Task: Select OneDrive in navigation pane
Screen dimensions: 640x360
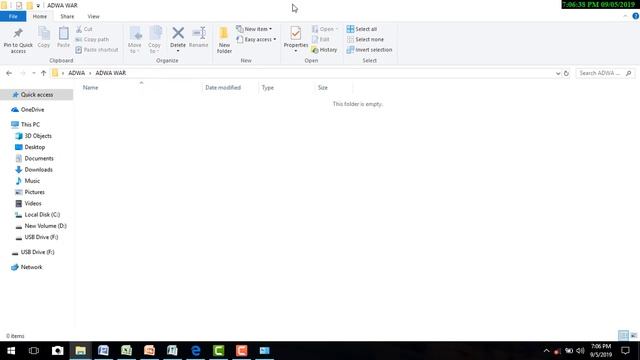Action: point(32,110)
